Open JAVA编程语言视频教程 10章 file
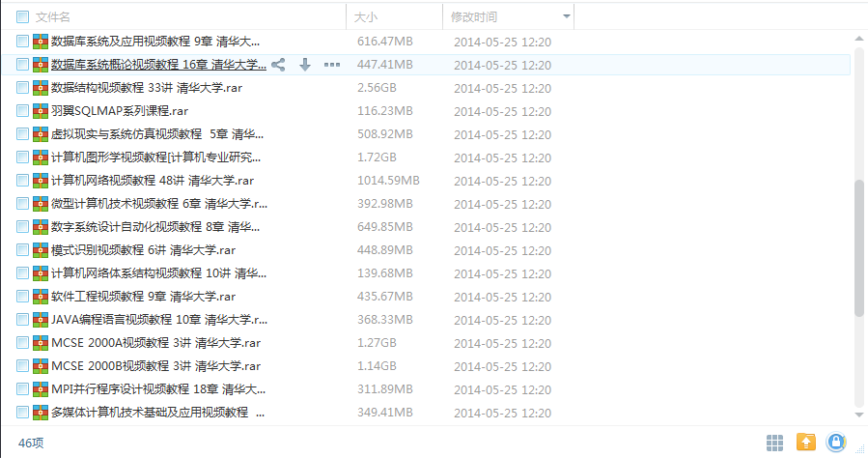The width and height of the screenshot is (868, 458). point(159,320)
